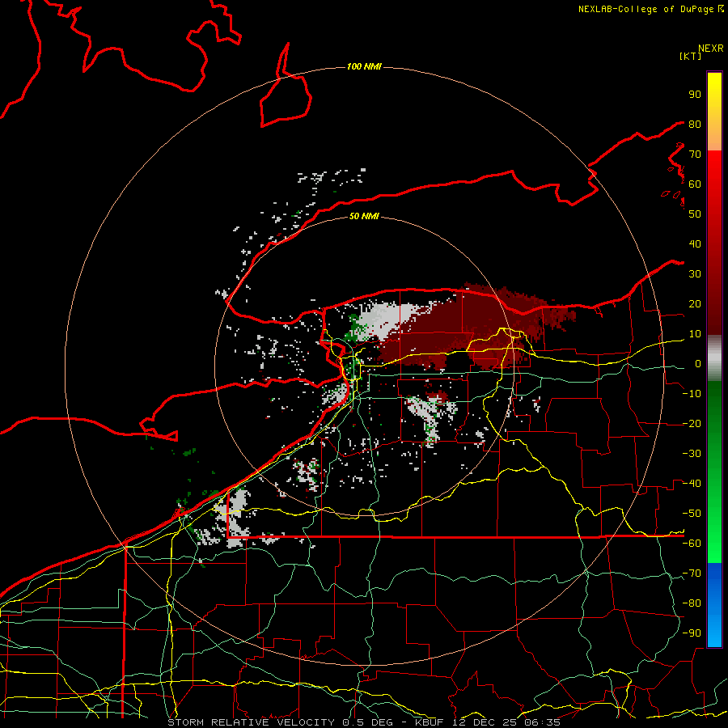
Task: Click the 0 knot legend value
Action: [x=698, y=364]
